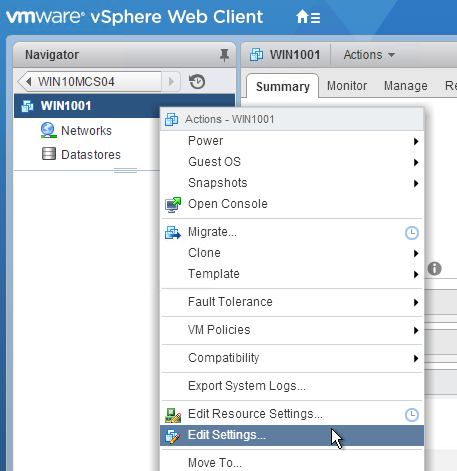Click the Networks globe icon
Image resolution: width=457 pixels, height=471 pixels.
coord(48,130)
